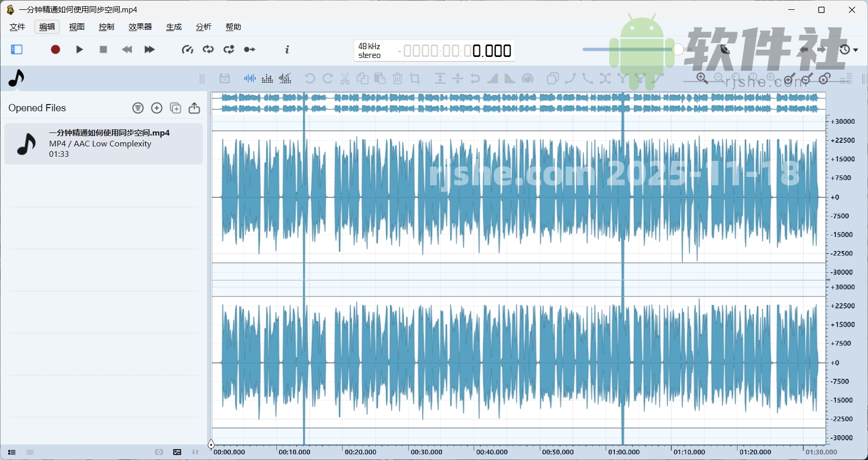The width and height of the screenshot is (868, 460).
Task: Select 一分钟精通如何使用同步空间.mp4 in Opened Files
Action: (x=104, y=143)
